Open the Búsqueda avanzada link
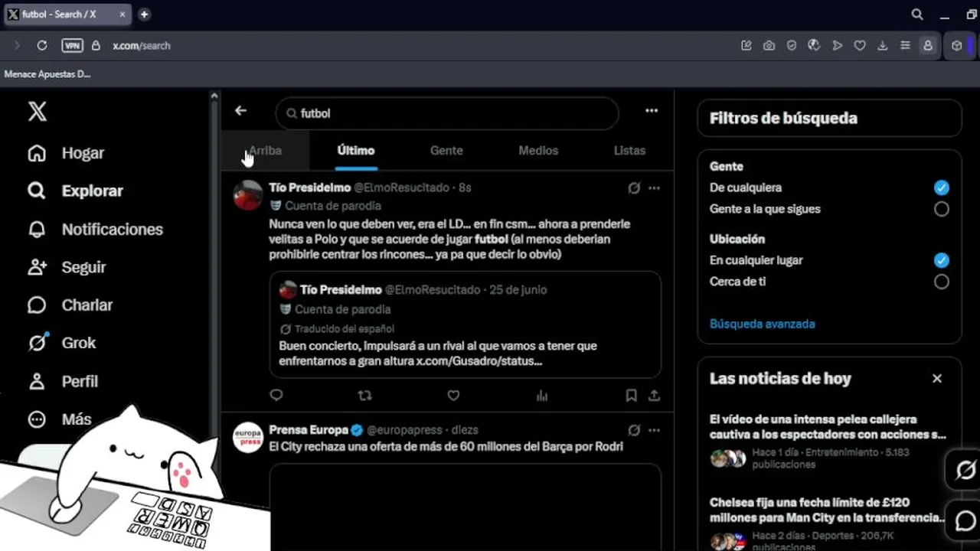 coord(763,324)
